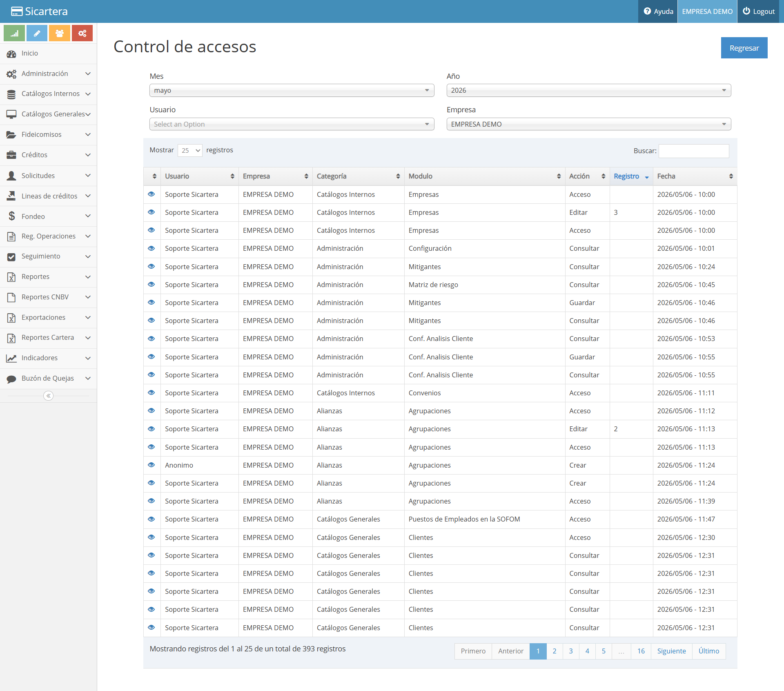
Task: Click the Créditos briefcase icon
Action: pyautogui.click(x=11, y=155)
